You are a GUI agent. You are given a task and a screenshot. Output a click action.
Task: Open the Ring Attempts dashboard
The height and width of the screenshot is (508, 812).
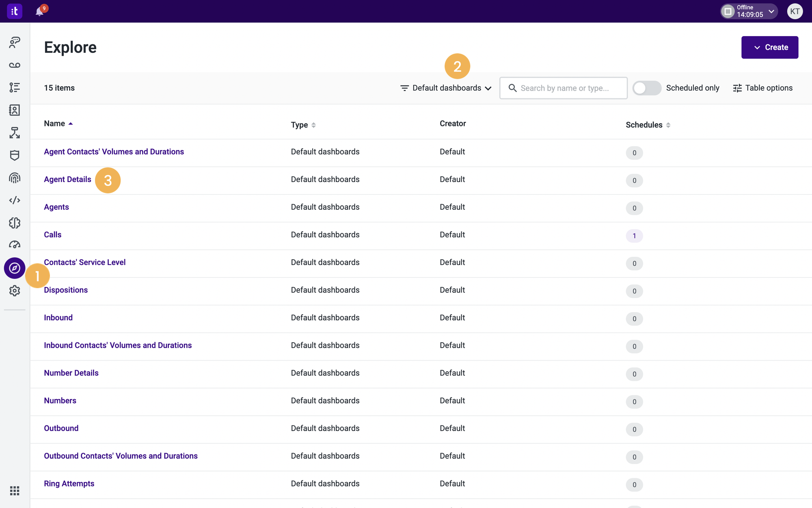[x=69, y=483]
